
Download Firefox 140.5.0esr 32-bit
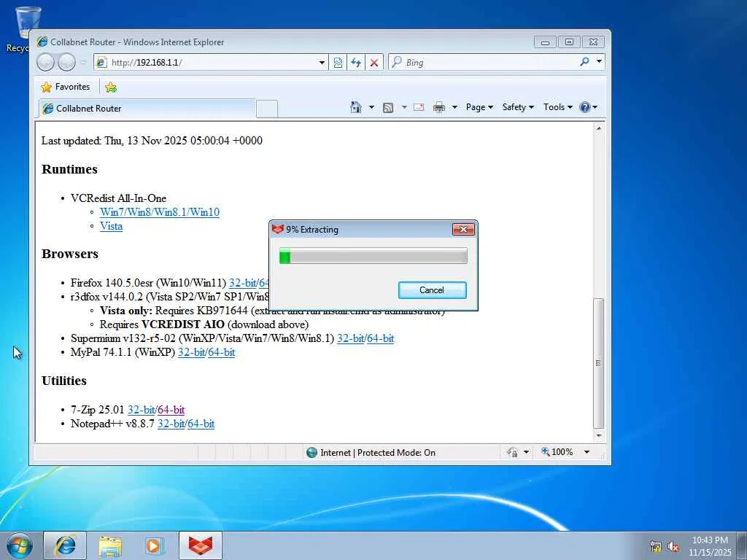click(242, 283)
